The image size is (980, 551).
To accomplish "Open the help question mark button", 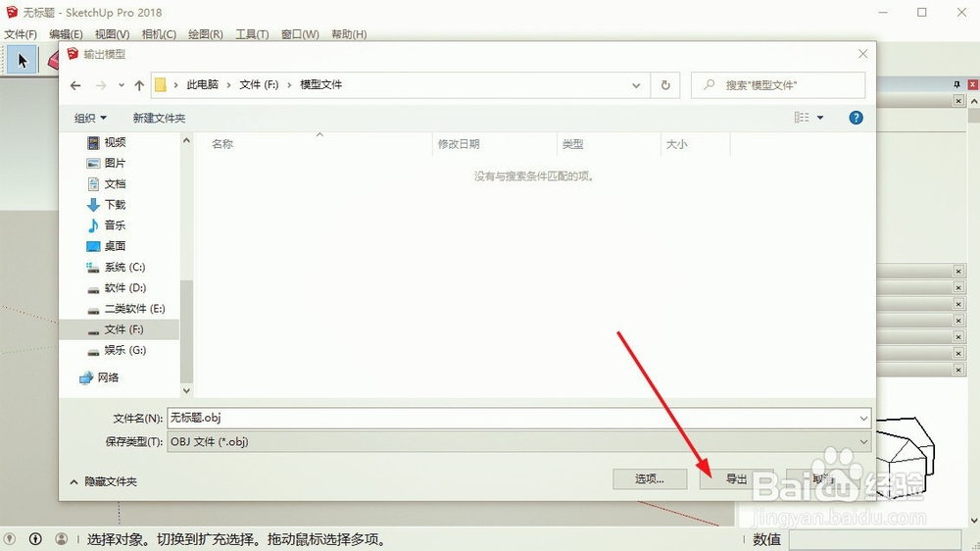I will (856, 118).
